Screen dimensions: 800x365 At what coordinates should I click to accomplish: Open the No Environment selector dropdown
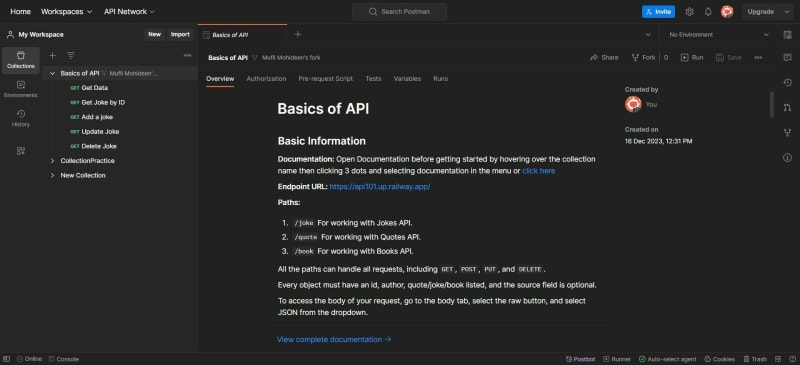click(x=719, y=35)
